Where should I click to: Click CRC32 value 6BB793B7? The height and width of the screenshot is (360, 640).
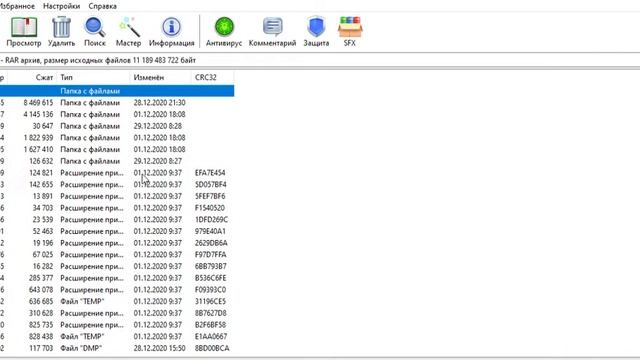pos(211,267)
